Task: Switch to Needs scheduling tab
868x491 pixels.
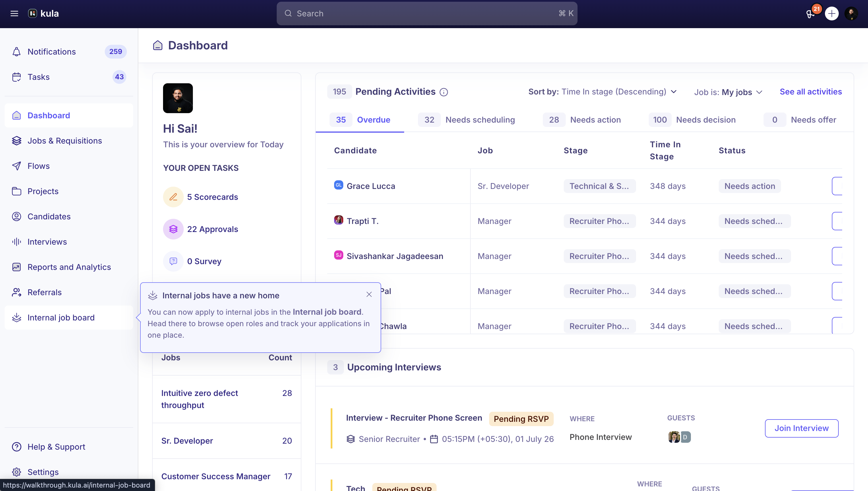Action: (466, 120)
